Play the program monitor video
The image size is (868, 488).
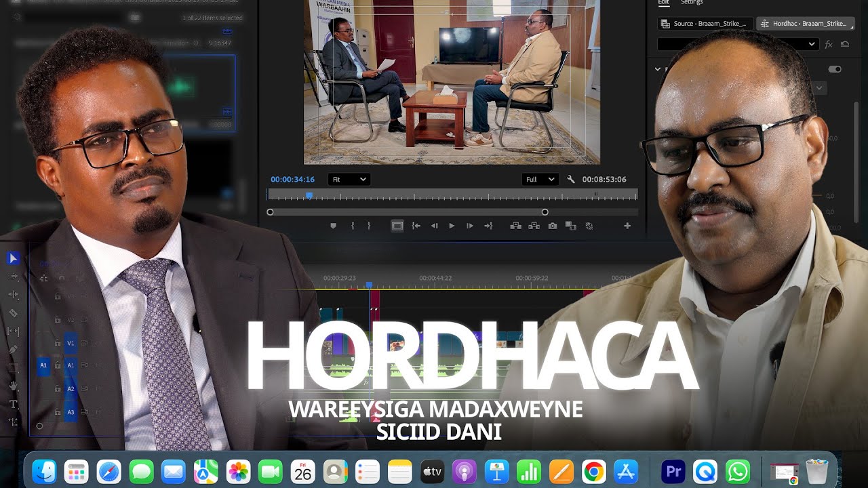(452, 226)
